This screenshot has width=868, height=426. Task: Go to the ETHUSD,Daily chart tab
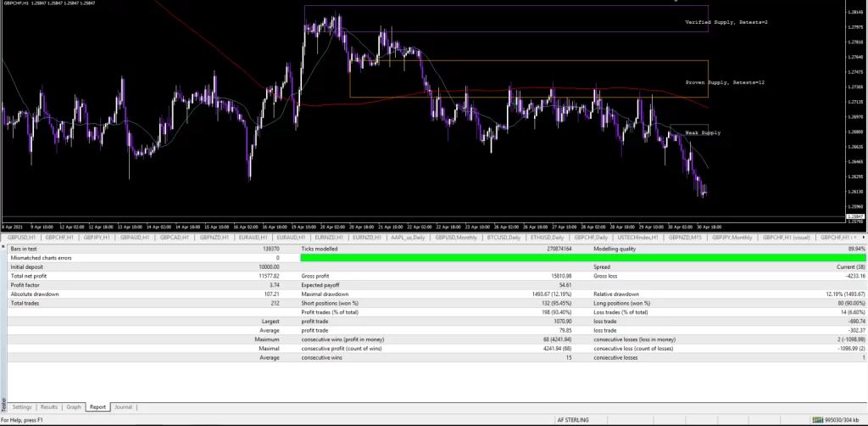click(546, 238)
